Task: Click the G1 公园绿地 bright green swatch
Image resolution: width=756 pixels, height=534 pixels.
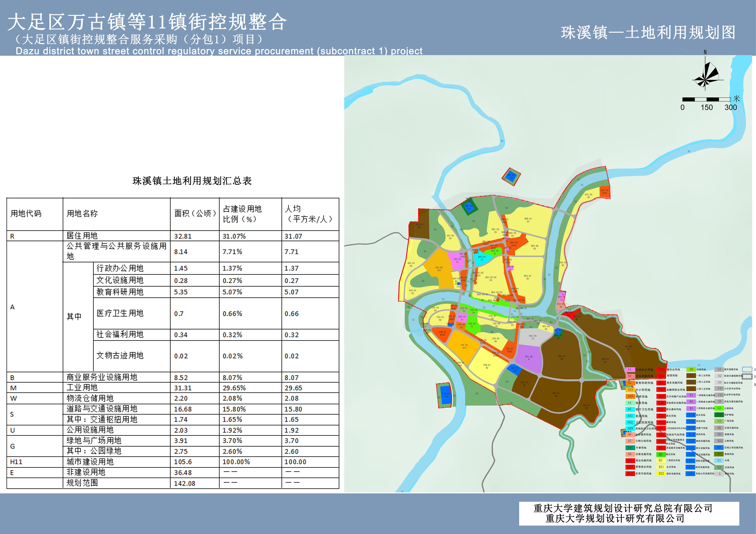Action: 719,408
